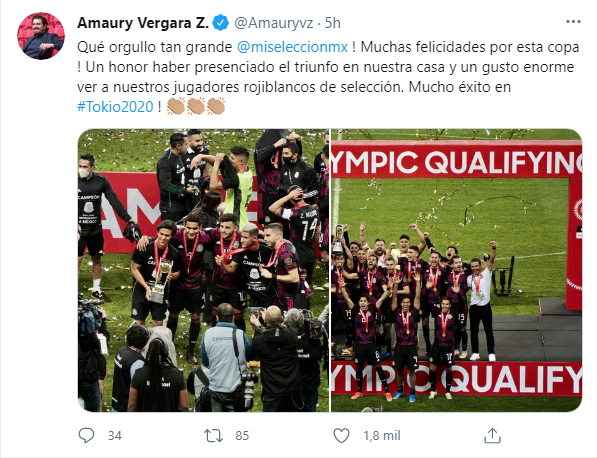The image size is (597, 458).
Task: Open the 5h tweet timestamp
Action: 332,23
